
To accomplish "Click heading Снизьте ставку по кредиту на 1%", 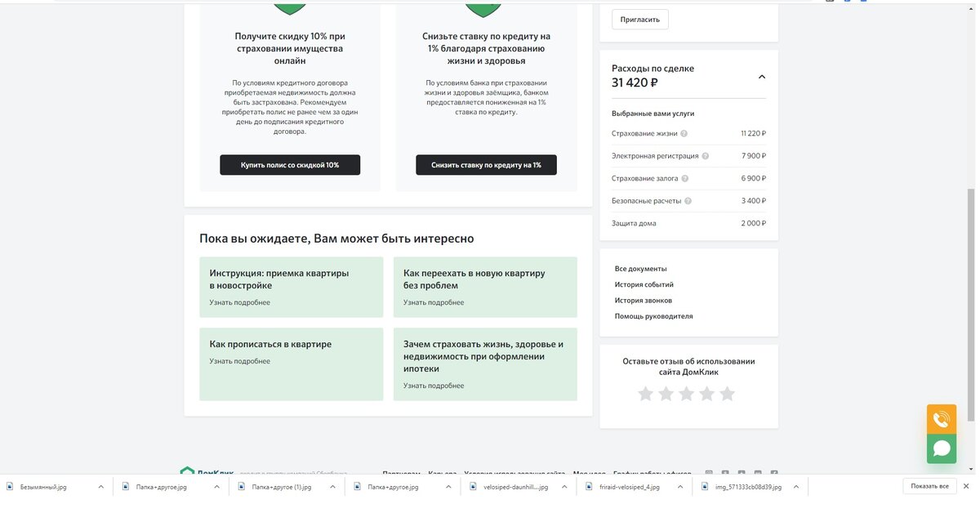I will pos(486,48).
